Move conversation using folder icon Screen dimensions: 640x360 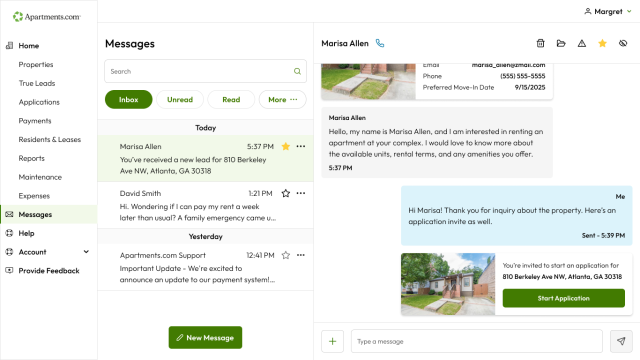pyautogui.click(x=561, y=43)
